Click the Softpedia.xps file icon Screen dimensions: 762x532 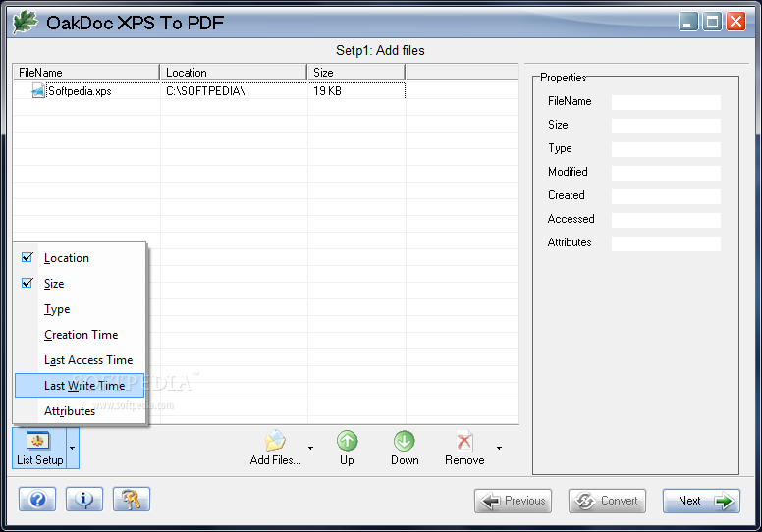38,91
